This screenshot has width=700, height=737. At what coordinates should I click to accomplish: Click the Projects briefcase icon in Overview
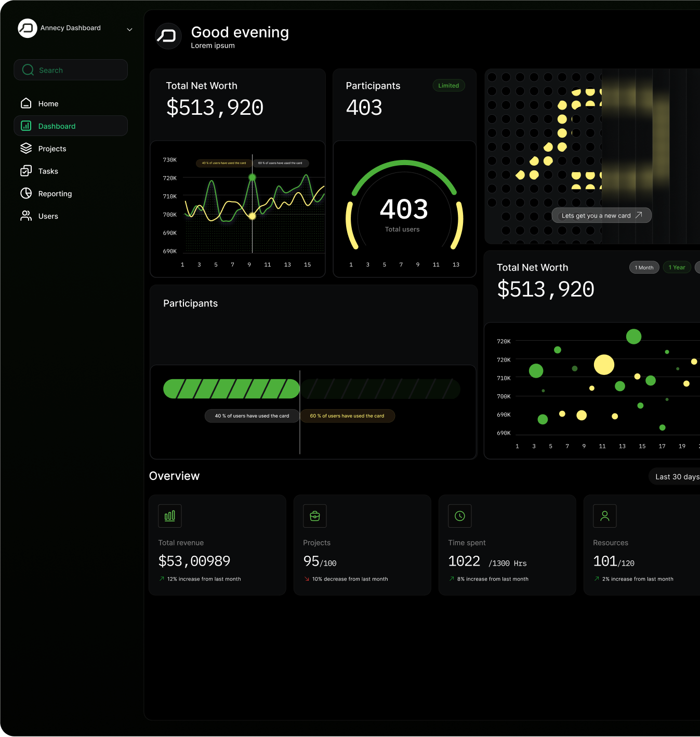tap(314, 516)
